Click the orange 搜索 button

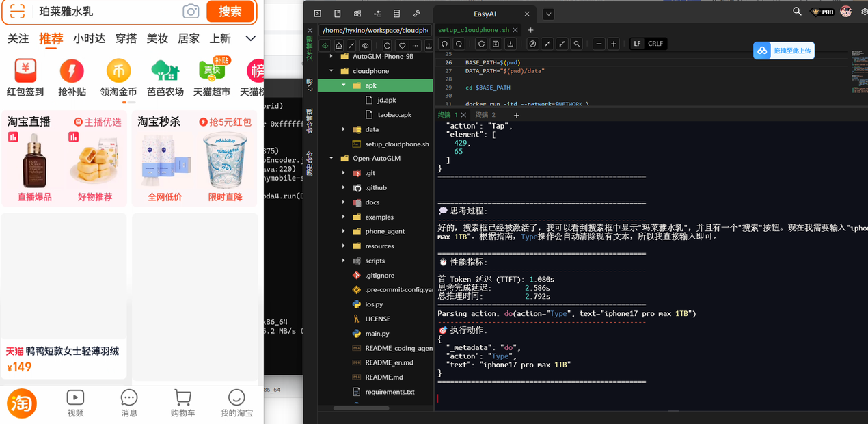point(230,11)
